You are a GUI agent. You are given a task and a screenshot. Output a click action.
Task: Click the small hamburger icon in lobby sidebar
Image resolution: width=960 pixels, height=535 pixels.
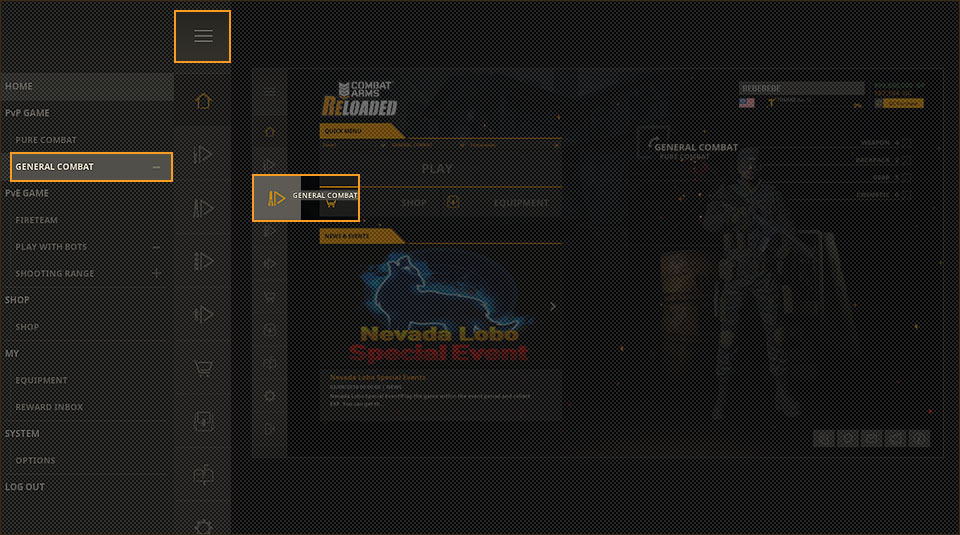pyautogui.click(x=269, y=92)
